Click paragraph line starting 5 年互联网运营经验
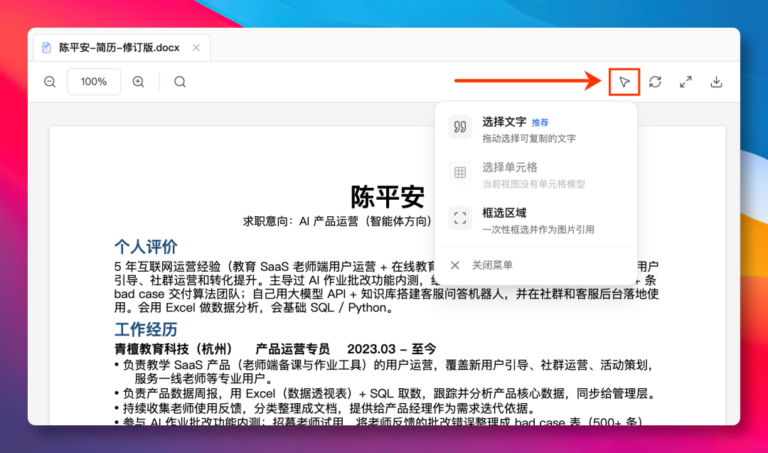768x453 pixels. (x=274, y=266)
